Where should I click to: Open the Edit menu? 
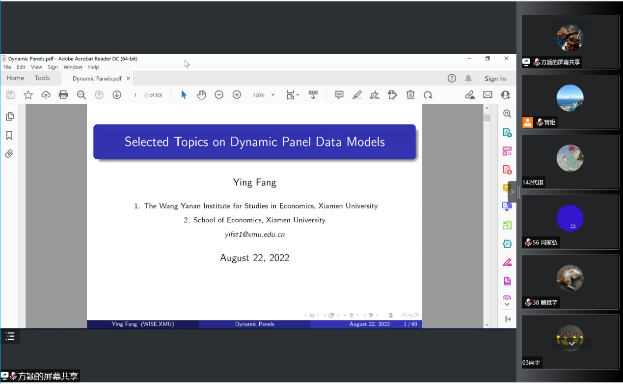tap(21, 67)
